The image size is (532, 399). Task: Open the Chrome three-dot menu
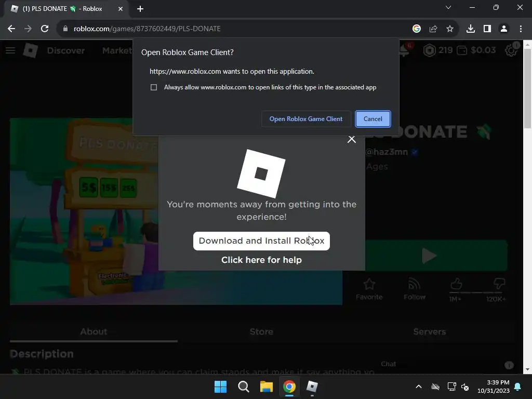521,29
